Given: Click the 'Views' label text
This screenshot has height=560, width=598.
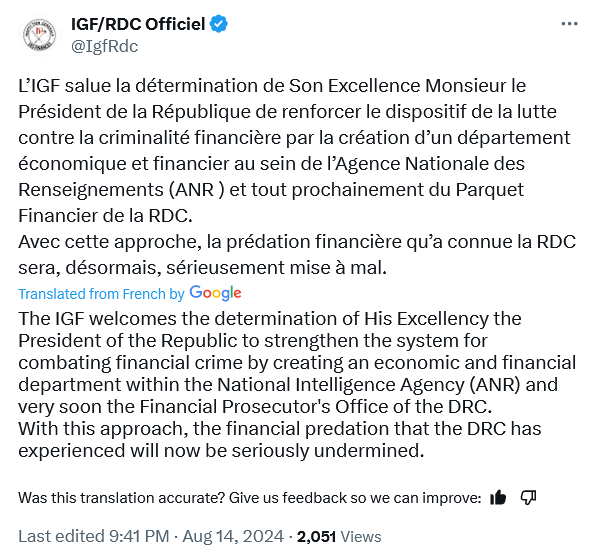Looking at the screenshot, I should point(361,536).
